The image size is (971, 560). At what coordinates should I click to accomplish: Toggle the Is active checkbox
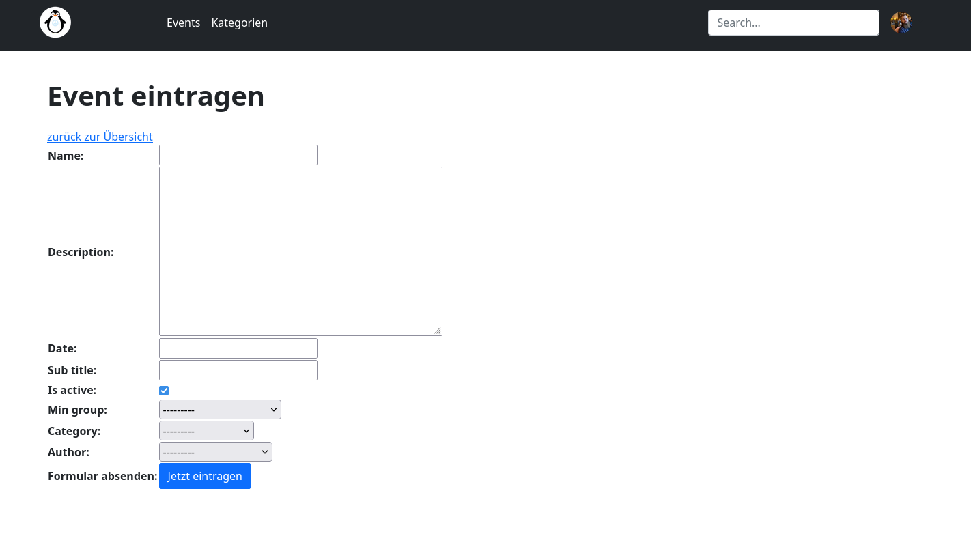point(164,390)
